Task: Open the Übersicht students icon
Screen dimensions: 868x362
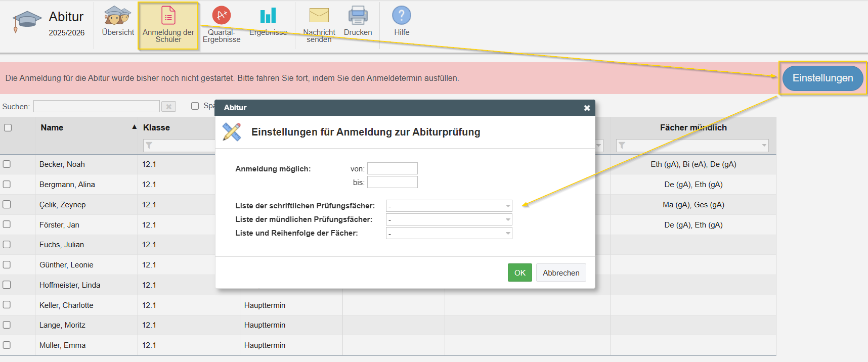Action: tap(117, 16)
